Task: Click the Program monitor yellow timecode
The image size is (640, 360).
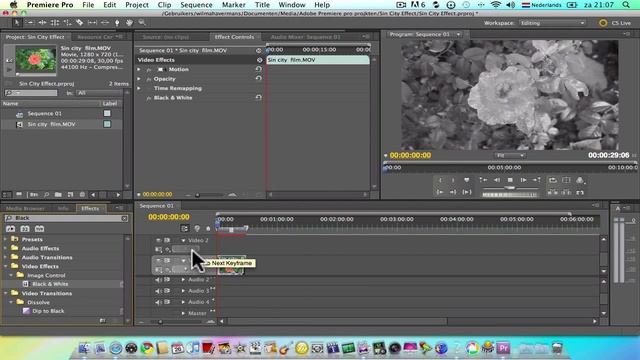Action: coord(410,156)
